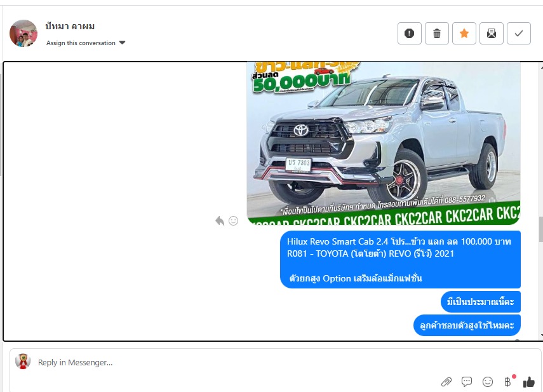Open emoji picker in reply box
This screenshot has height=392, width=543.
pos(488,382)
